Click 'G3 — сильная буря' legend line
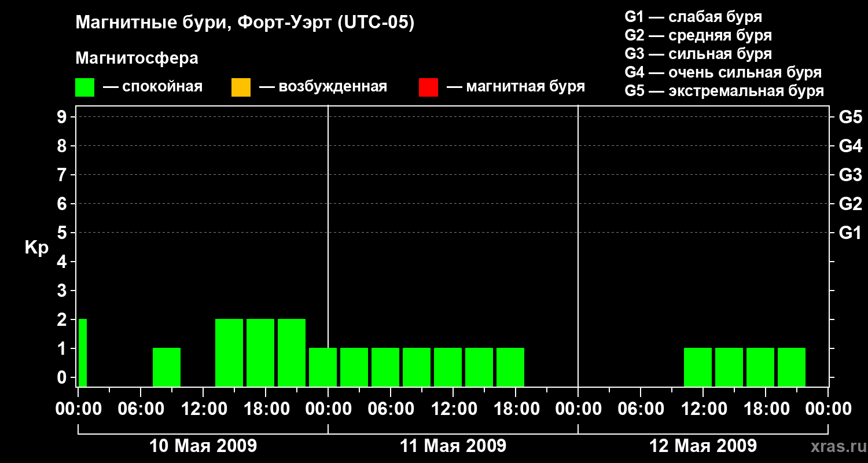Image resolution: width=868 pixels, height=463 pixels. 698,54
